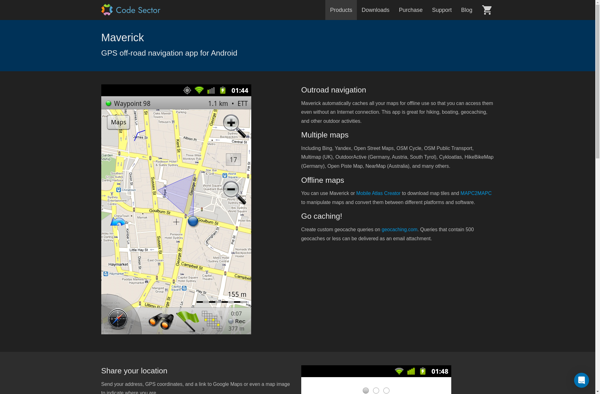Viewport: 600px width, 394px height.
Task: Click the Multiple maps heading
Action: (324, 135)
